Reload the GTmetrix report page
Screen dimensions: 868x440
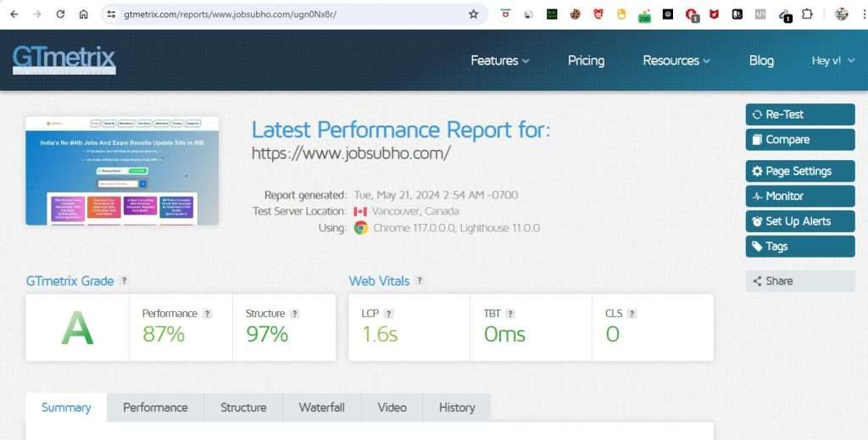coord(60,14)
